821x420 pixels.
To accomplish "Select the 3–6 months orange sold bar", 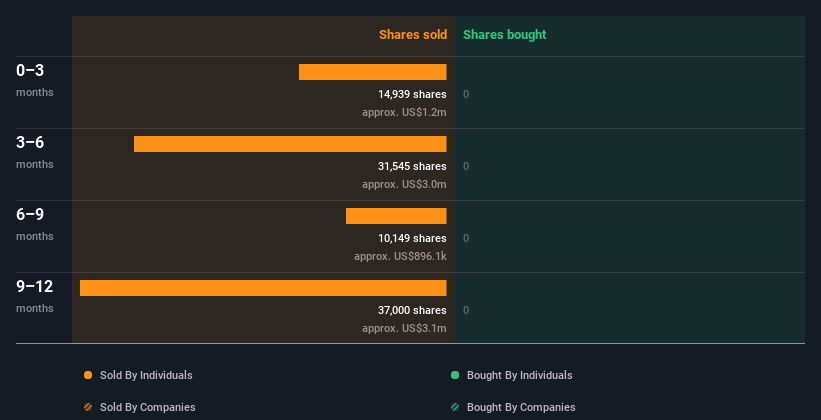I will click(x=290, y=144).
